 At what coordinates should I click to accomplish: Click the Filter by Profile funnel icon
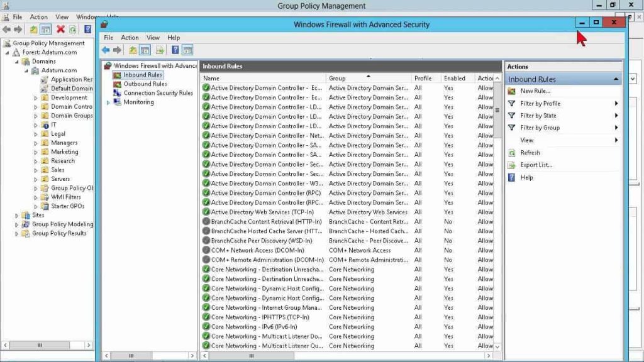click(512, 104)
